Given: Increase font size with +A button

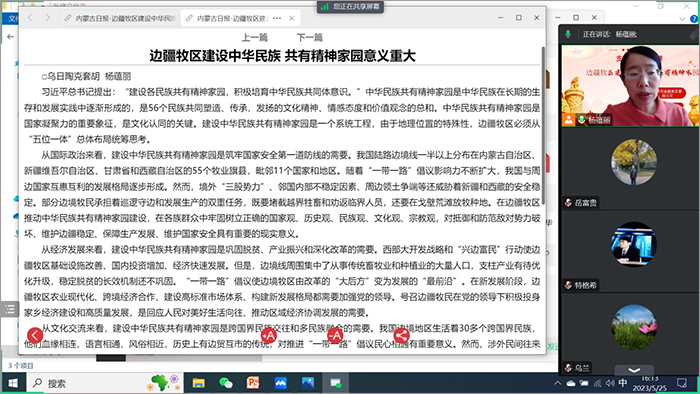Looking at the screenshot, I should [268, 335].
